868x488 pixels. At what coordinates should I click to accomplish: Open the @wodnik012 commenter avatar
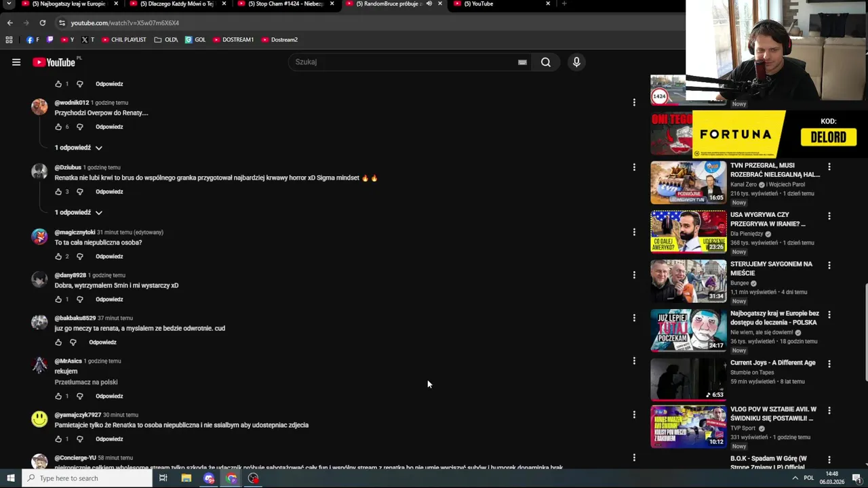[39, 106]
